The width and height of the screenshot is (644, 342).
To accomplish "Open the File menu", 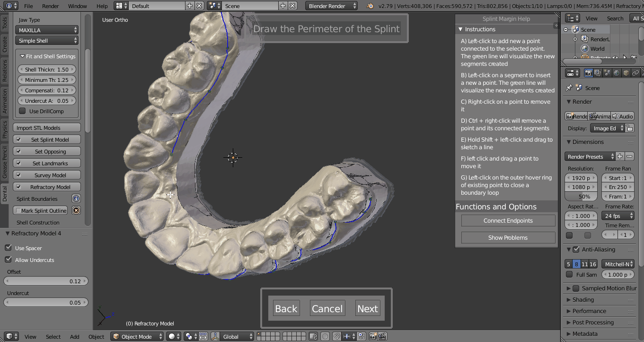I will (x=28, y=6).
